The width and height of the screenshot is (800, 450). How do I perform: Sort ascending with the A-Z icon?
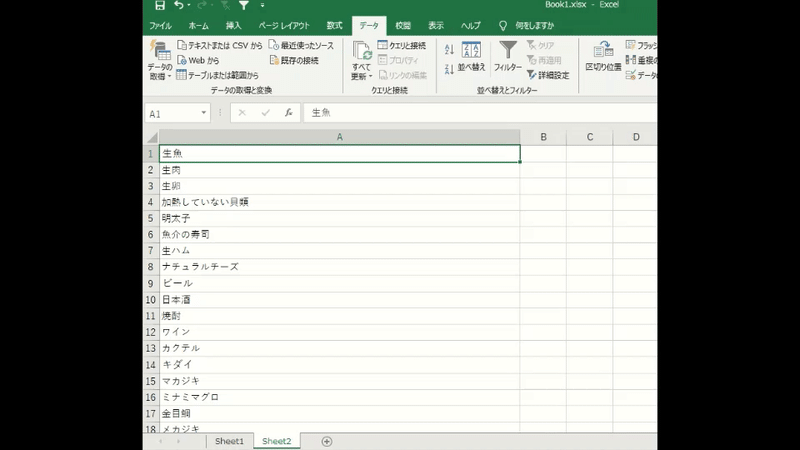pos(449,49)
